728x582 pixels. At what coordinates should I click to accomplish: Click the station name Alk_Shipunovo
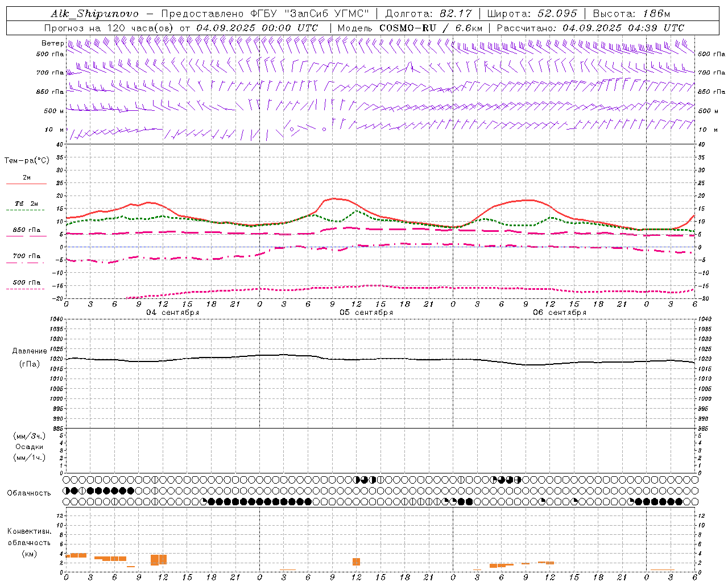[x=94, y=14]
